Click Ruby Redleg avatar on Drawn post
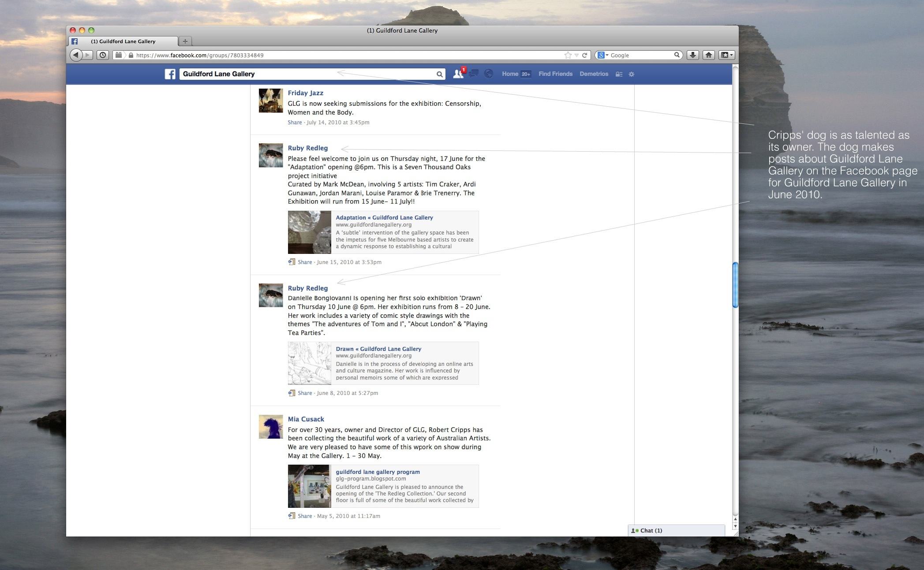This screenshot has height=570, width=924. point(270,295)
